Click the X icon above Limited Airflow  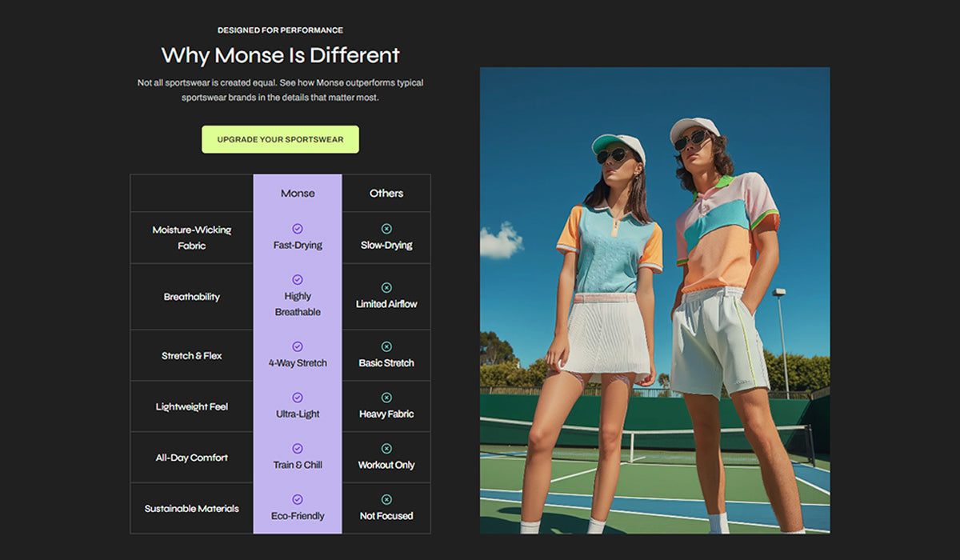click(386, 287)
